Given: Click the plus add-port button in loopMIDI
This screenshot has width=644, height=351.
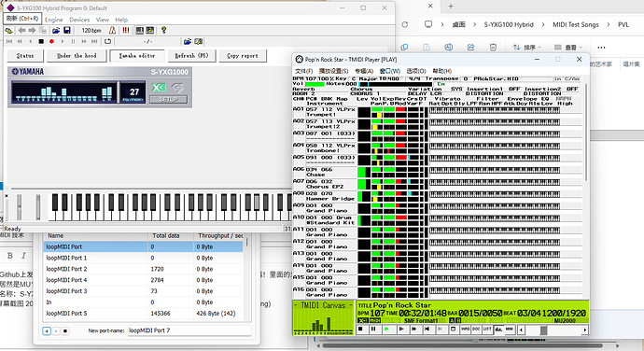Looking at the screenshot, I should (x=47, y=330).
